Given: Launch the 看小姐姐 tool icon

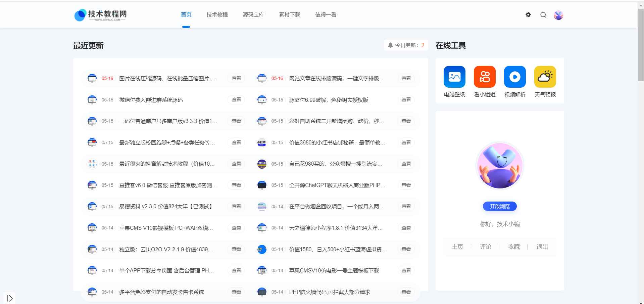Looking at the screenshot, I should click(485, 77).
